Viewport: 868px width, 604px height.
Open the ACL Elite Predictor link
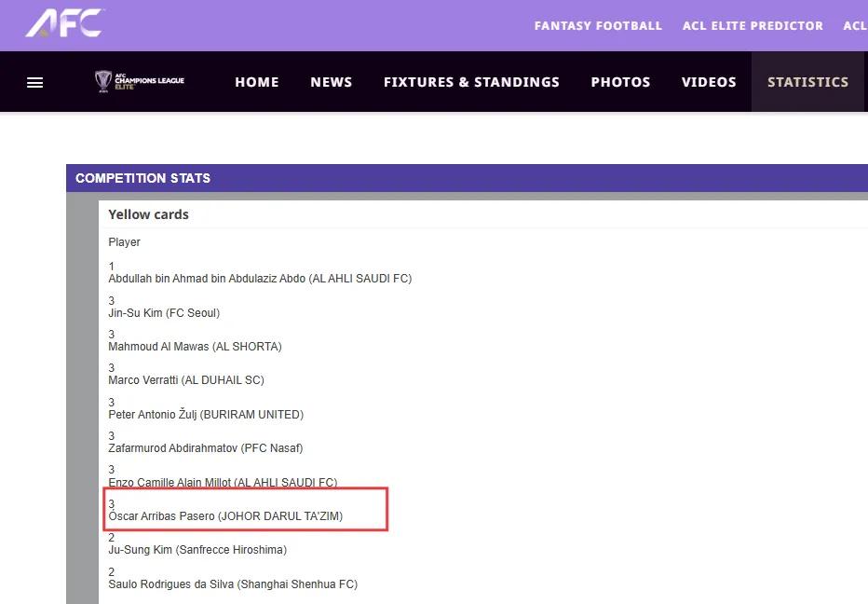point(753,26)
